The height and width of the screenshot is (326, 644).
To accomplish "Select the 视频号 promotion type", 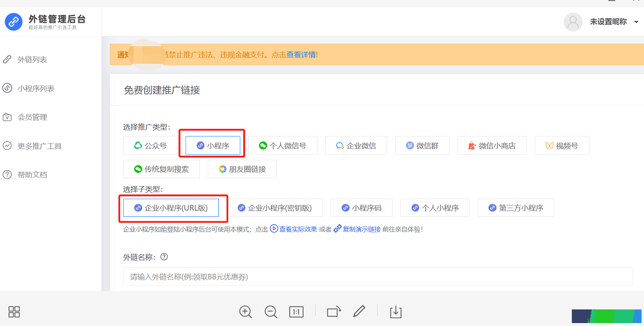I will [x=562, y=145].
